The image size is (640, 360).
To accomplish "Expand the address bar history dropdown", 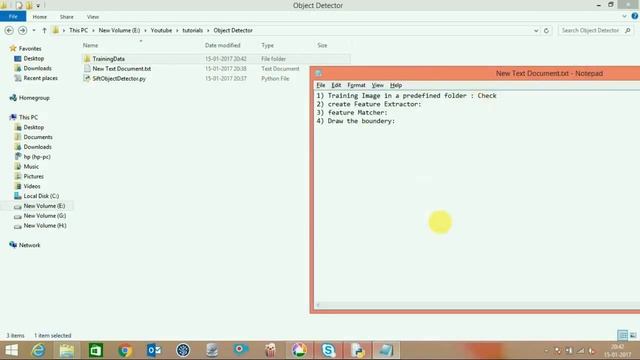I will [x=536, y=31].
